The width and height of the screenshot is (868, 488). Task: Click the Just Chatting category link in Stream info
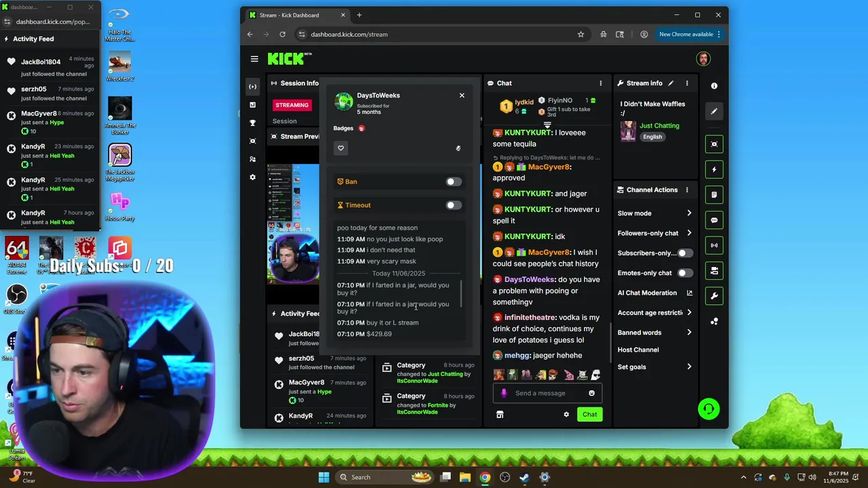click(659, 126)
